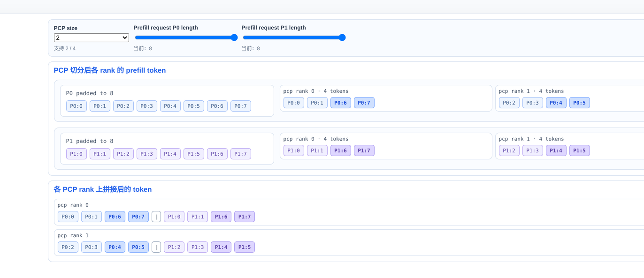644x278 pixels.
Task: Click P1:2 in the 拼接后 pcp rank 1 row
Action: click(x=174, y=247)
